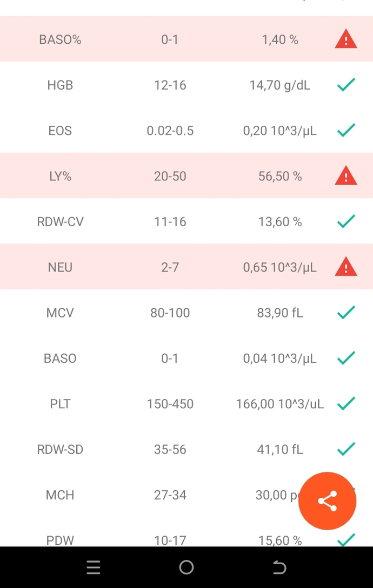Tap the PDW value 15,60 %

click(x=280, y=540)
